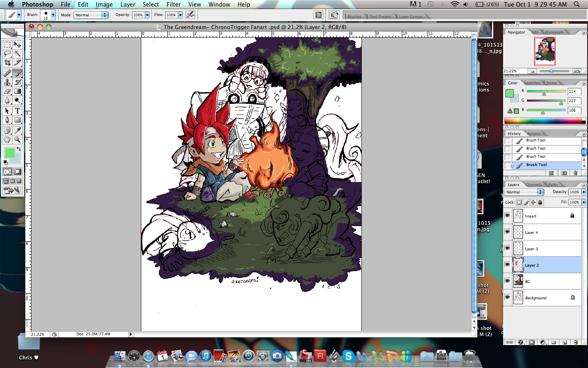Viewport: 588px width, 368px height.
Task: Switch to the Swatches tab
Action: point(532,83)
